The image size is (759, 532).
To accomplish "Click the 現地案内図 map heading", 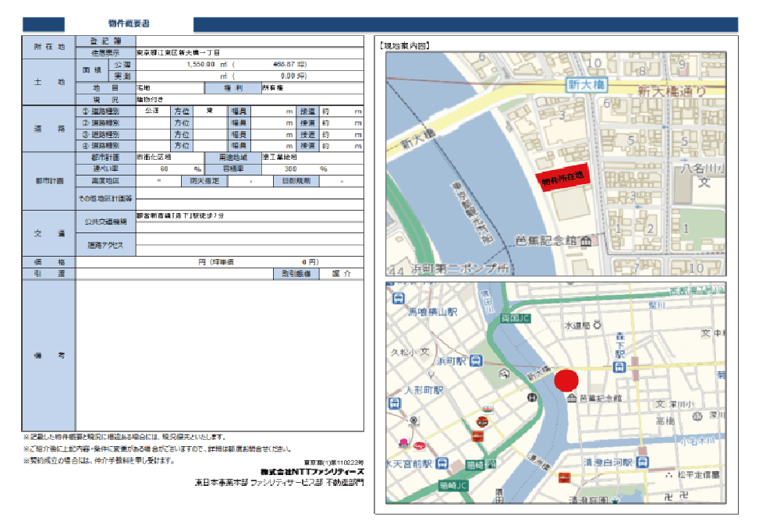I will pos(404,46).
